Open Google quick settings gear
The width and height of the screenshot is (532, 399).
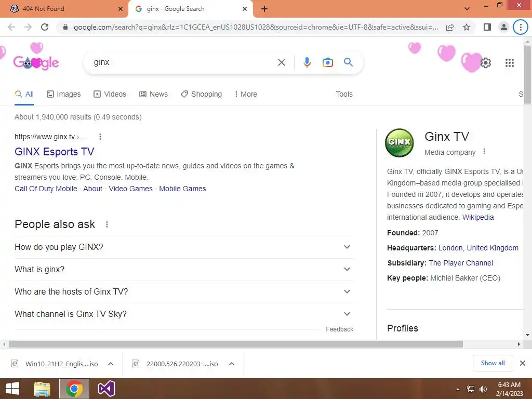coord(486,63)
